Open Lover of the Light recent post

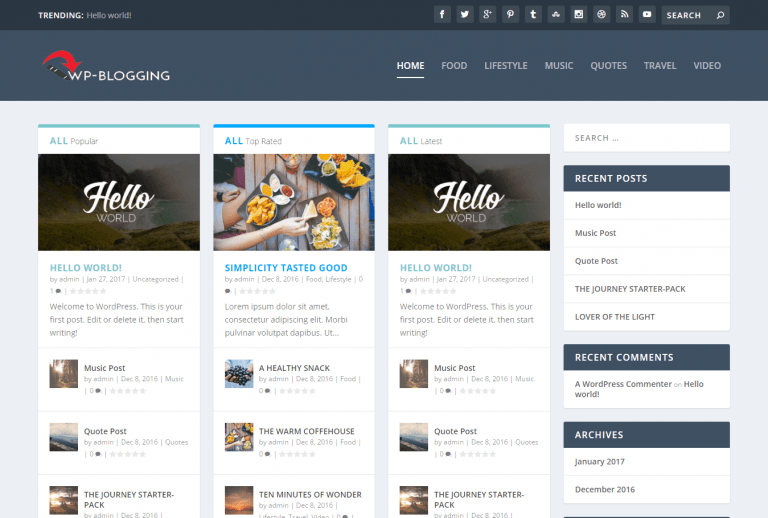coord(615,317)
